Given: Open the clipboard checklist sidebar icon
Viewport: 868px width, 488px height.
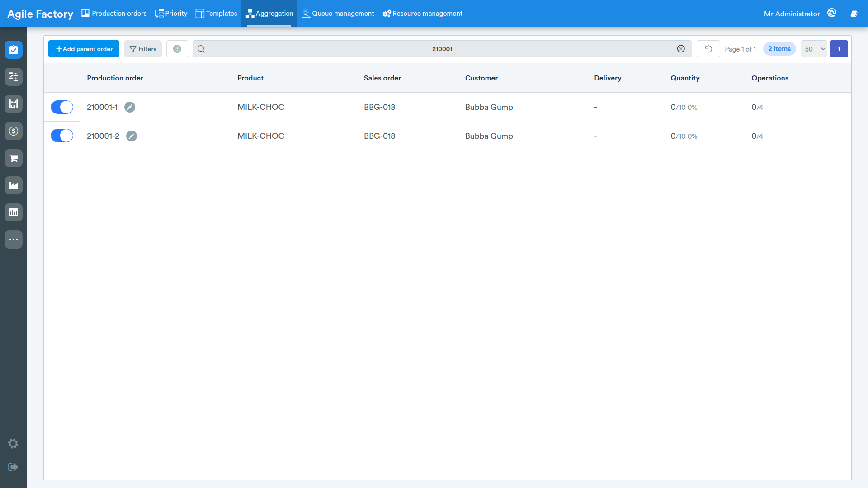Looking at the screenshot, I should pyautogui.click(x=14, y=50).
